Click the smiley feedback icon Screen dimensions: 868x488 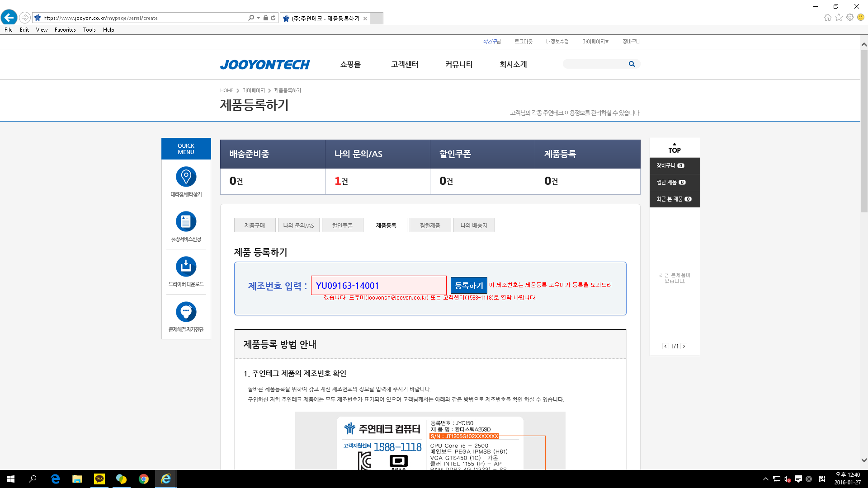click(861, 17)
